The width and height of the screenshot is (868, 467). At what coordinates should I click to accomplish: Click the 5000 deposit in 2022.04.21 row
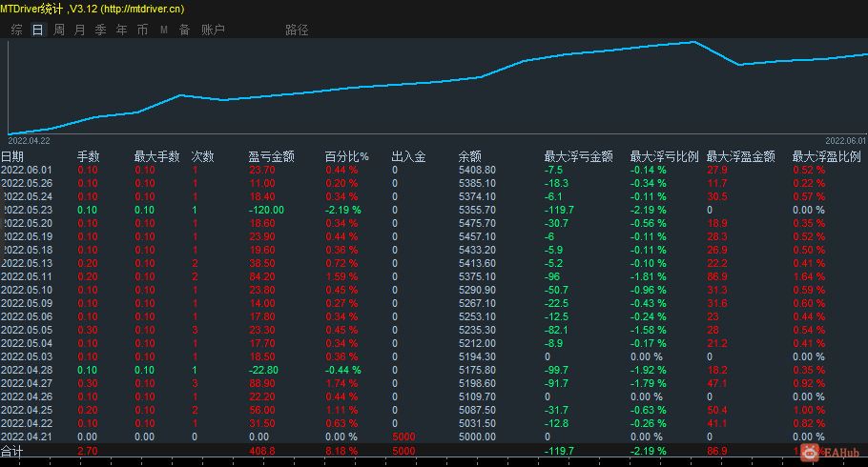403,437
